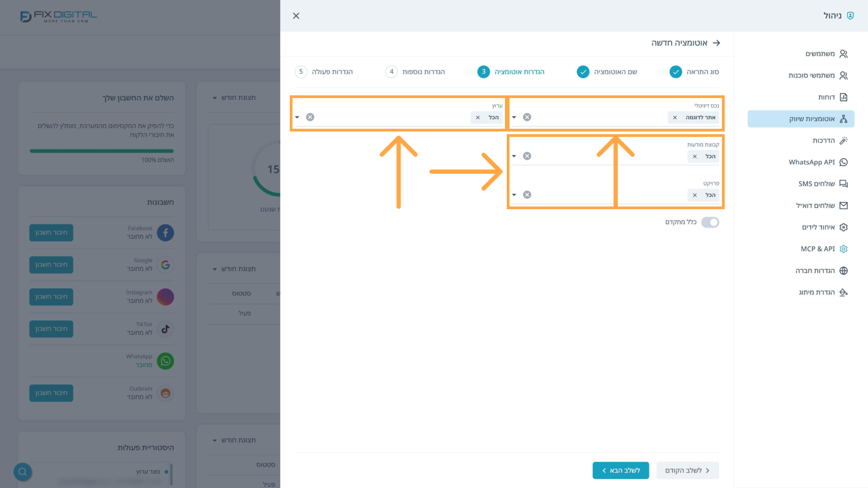Clear the קבוצת מודעות field with circle X

coord(527,156)
